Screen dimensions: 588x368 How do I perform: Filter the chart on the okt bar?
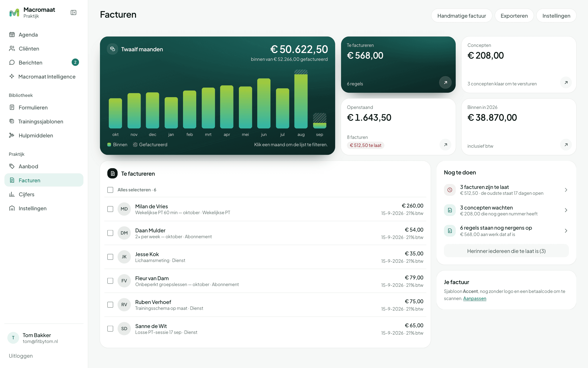(x=115, y=113)
